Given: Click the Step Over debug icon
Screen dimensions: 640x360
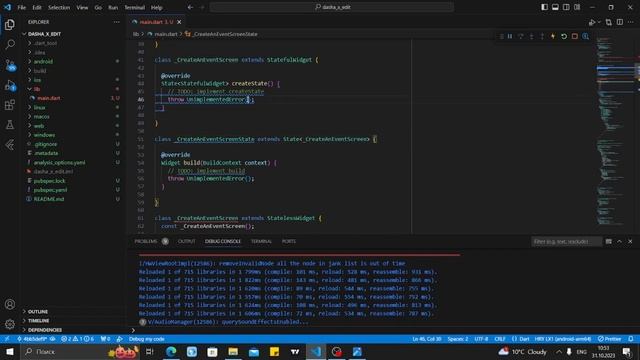Looking at the screenshot, I should click(x=521, y=36).
